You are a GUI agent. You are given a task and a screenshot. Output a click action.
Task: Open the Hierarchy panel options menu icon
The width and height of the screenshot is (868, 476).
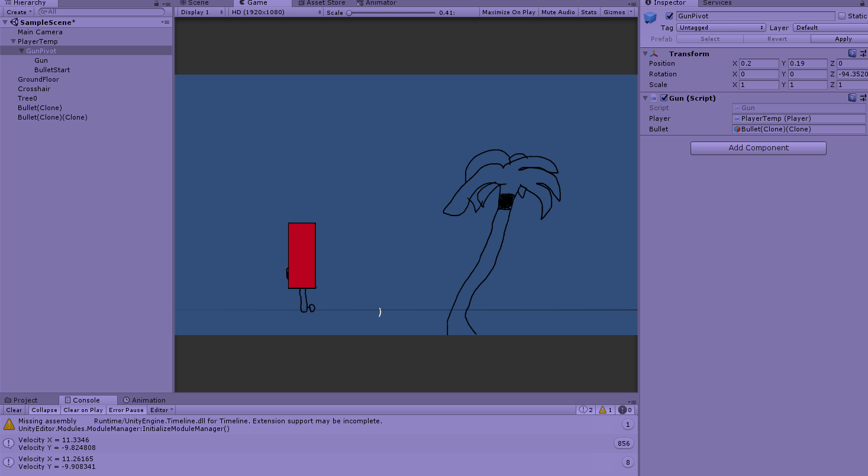coord(166,3)
